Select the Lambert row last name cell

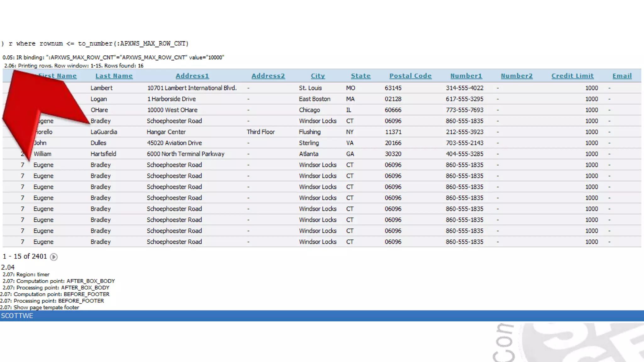pos(101,88)
